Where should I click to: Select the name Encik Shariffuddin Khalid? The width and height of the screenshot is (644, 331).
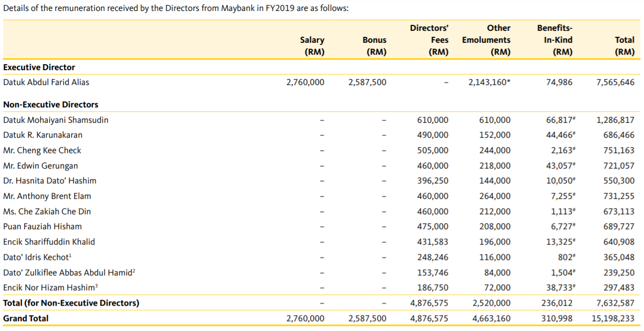49,242
